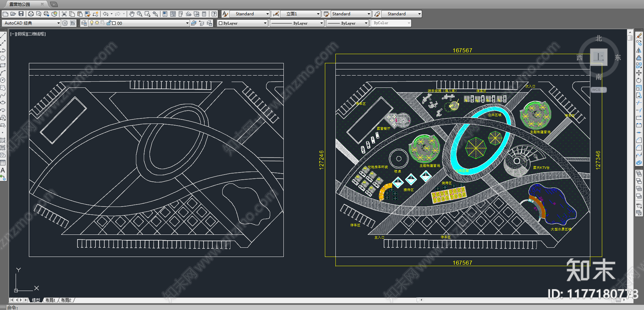Expand the layer 00 dropdown list
The image size is (644, 310).
point(187,23)
